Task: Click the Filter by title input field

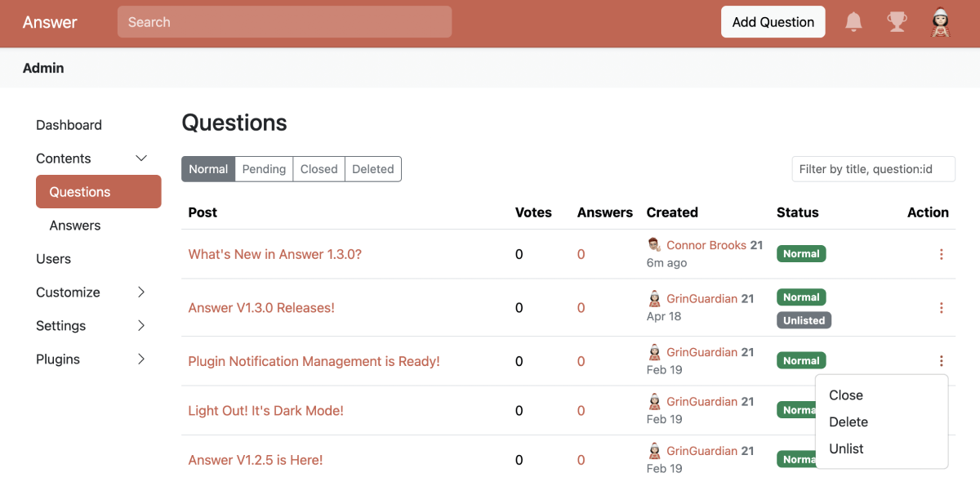Action: pyautogui.click(x=873, y=169)
